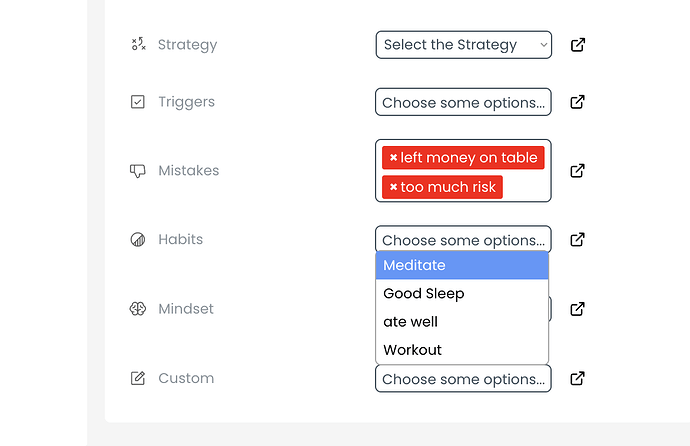Open the external link icon beside Mistakes

(577, 171)
